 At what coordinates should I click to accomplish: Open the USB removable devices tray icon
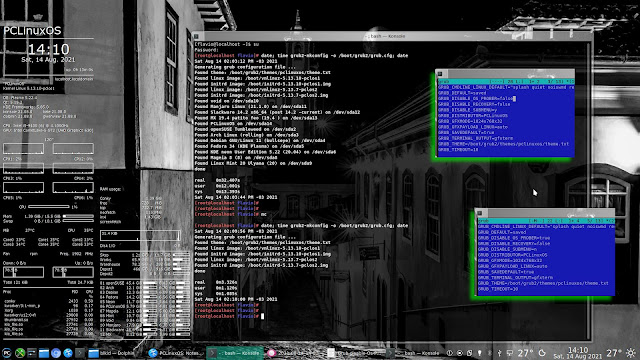(x=499, y=353)
